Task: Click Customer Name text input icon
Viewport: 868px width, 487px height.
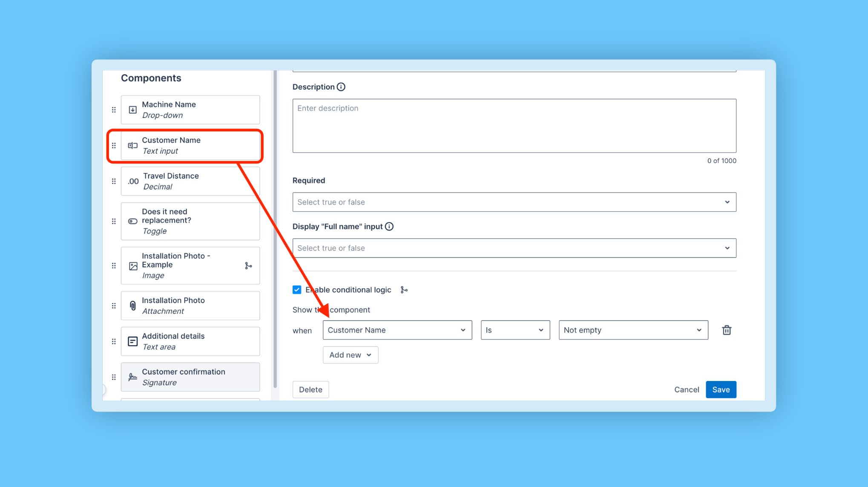Action: (x=133, y=146)
